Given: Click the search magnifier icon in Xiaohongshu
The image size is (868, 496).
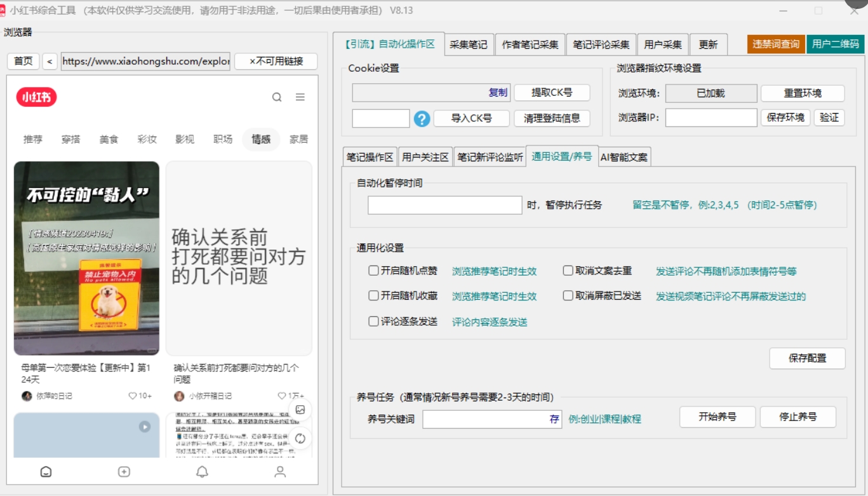Looking at the screenshot, I should pos(277,97).
